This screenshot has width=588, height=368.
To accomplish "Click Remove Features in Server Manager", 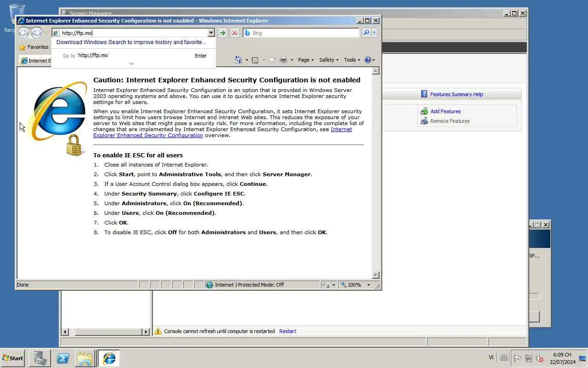I will [x=450, y=121].
